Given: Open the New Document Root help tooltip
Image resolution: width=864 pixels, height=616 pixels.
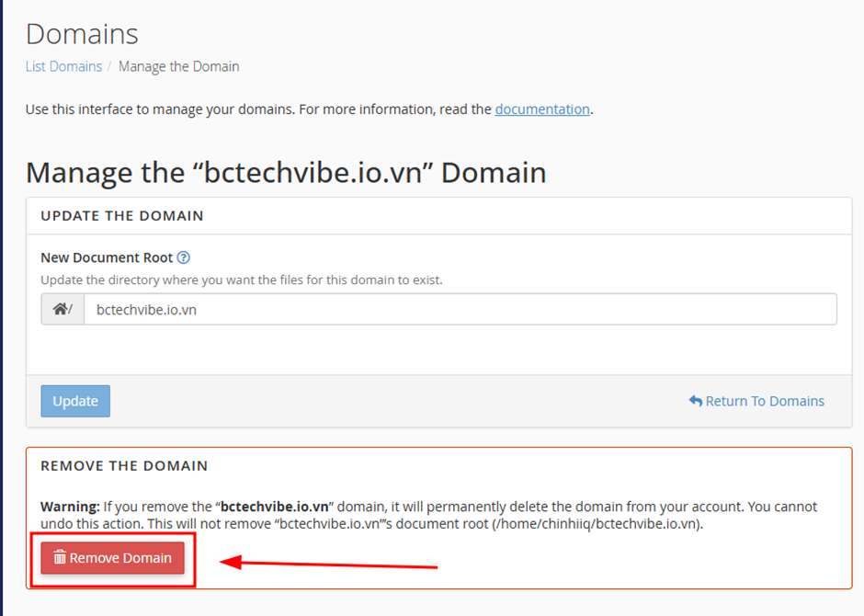Looking at the screenshot, I should point(183,257).
